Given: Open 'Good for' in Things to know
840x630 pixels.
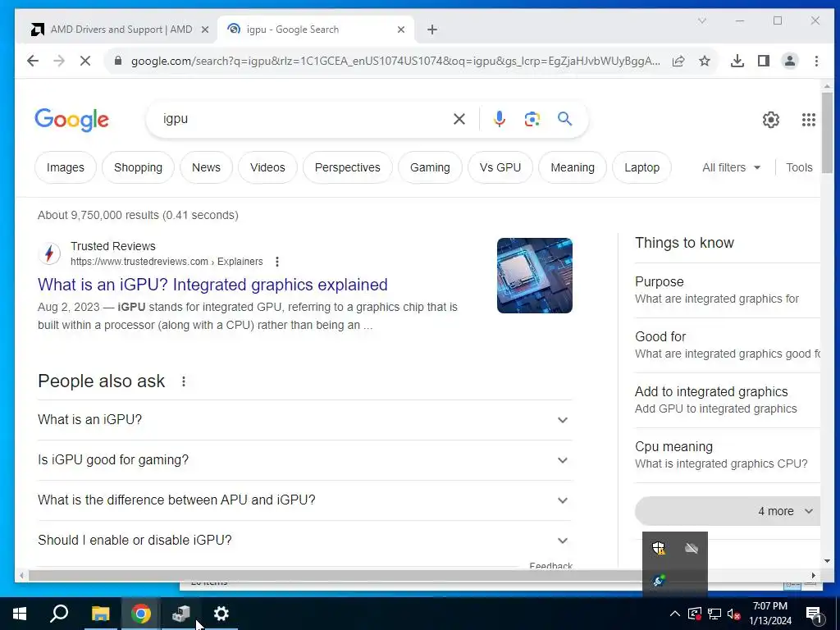Looking at the screenshot, I should click(728, 345).
